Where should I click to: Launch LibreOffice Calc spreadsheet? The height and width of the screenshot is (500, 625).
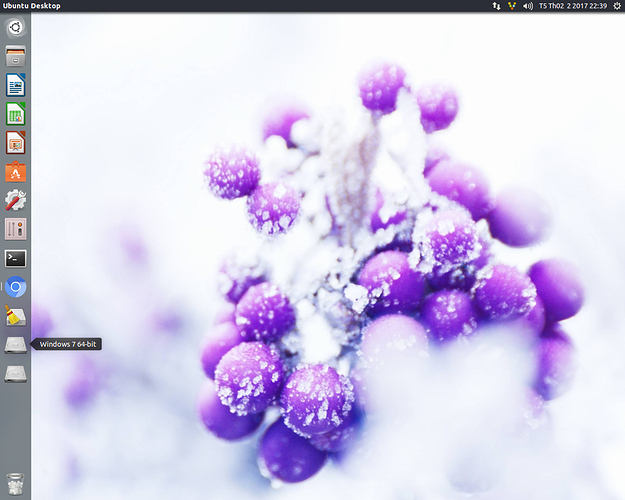click(x=16, y=114)
